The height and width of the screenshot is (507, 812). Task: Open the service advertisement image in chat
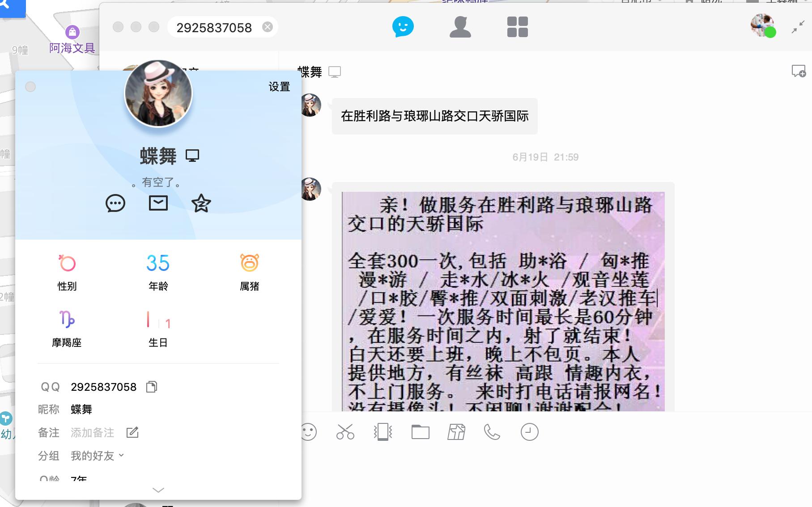pyautogui.click(x=503, y=300)
